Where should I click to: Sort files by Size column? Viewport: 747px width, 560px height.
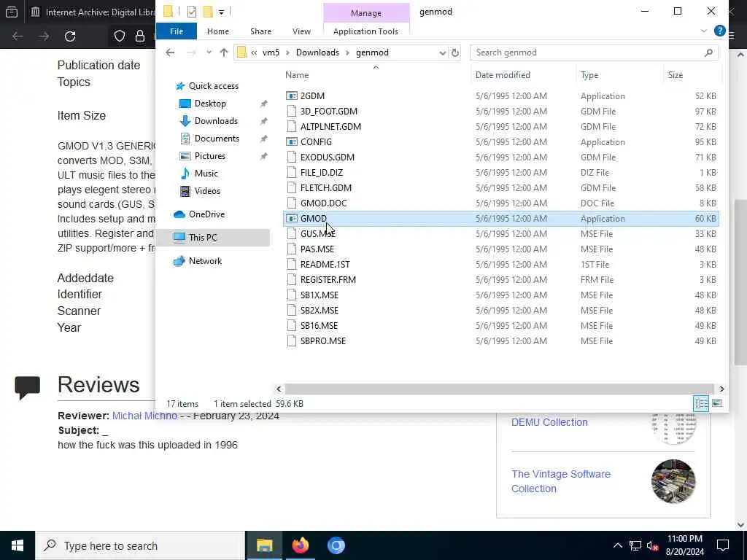point(675,75)
